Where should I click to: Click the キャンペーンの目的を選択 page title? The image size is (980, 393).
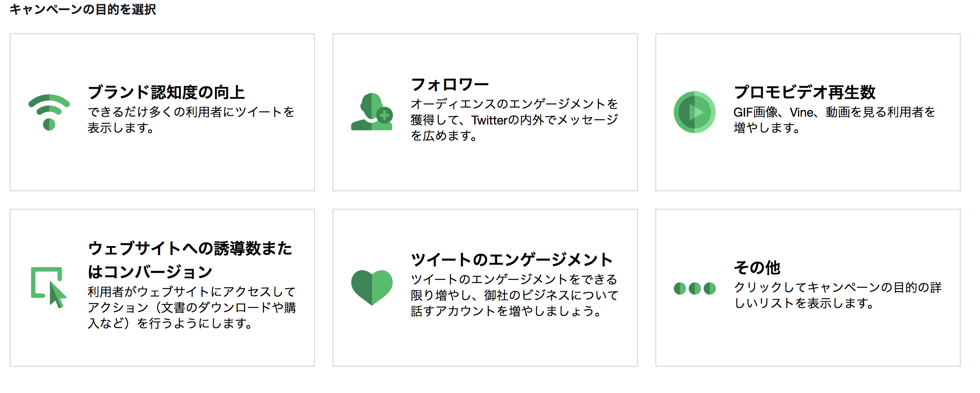pos(83,9)
